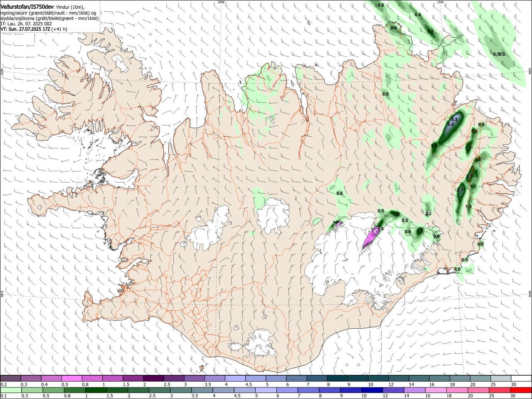
Task: Click the 3.1 precipitation value in the east
Action: [x=460, y=190]
